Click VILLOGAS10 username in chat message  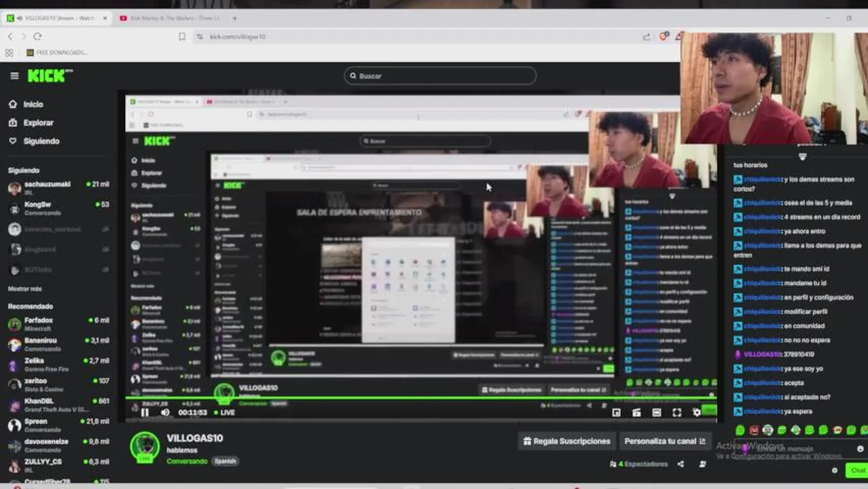[763, 355]
